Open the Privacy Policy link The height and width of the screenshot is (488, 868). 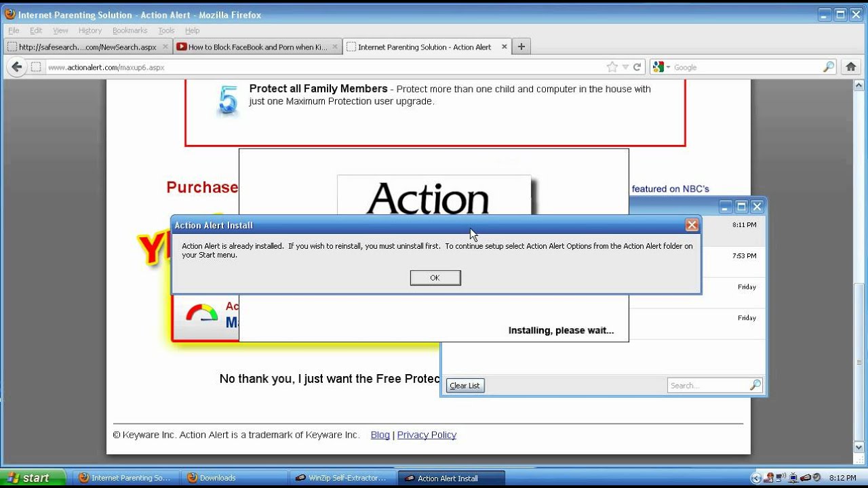(427, 435)
